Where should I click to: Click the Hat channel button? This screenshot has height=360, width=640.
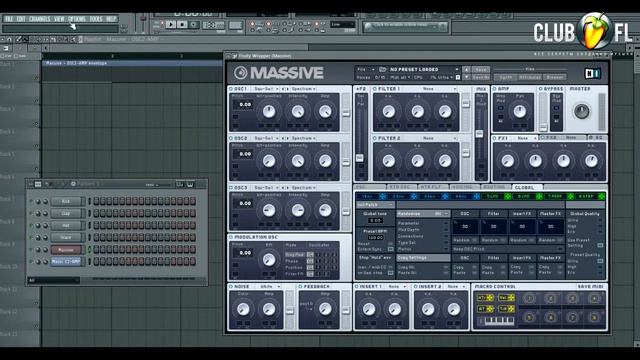[66, 225]
